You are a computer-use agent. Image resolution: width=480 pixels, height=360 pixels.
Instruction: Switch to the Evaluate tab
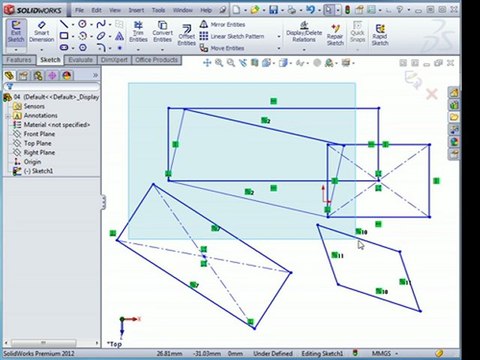(x=80, y=60)
